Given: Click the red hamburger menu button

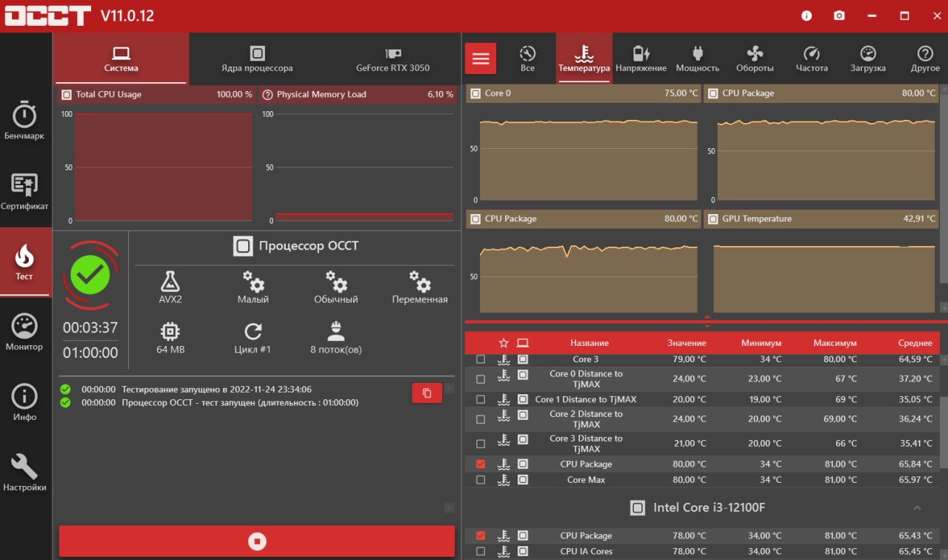Looking at the screenshot, I should pos(481,59).
